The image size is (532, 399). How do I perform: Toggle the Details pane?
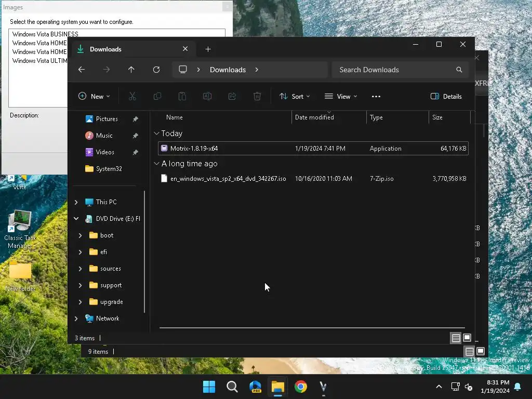tap(446, 96)
